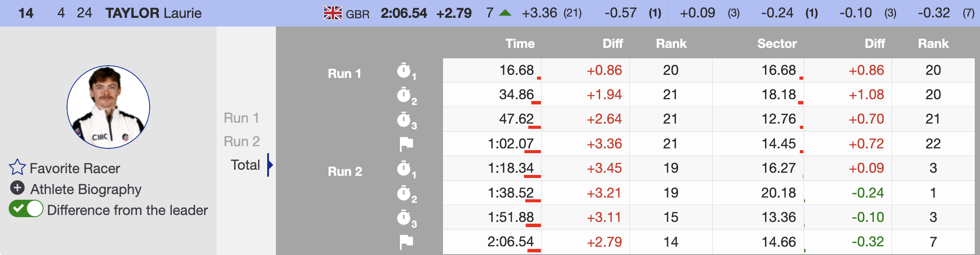Select the Total tab
This screenshot has height=255, width=980.
pyautogui.click(x=245, y=165)
